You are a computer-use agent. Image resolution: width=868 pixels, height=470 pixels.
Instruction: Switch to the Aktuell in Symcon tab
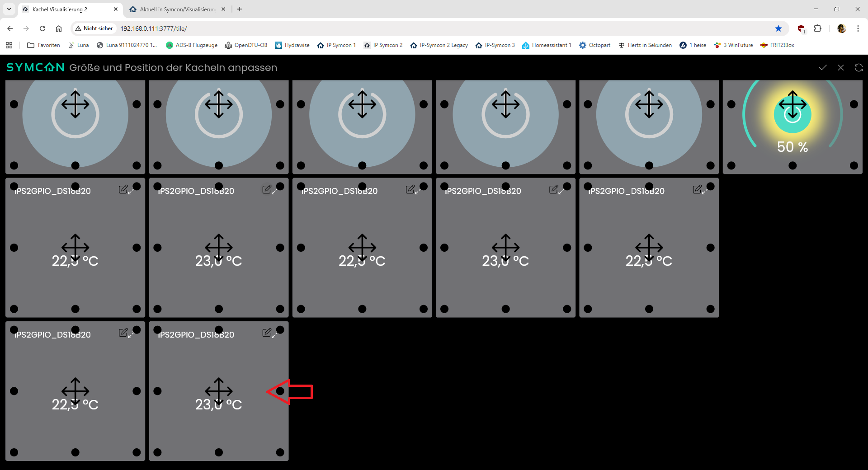click(x=176, y=9)
